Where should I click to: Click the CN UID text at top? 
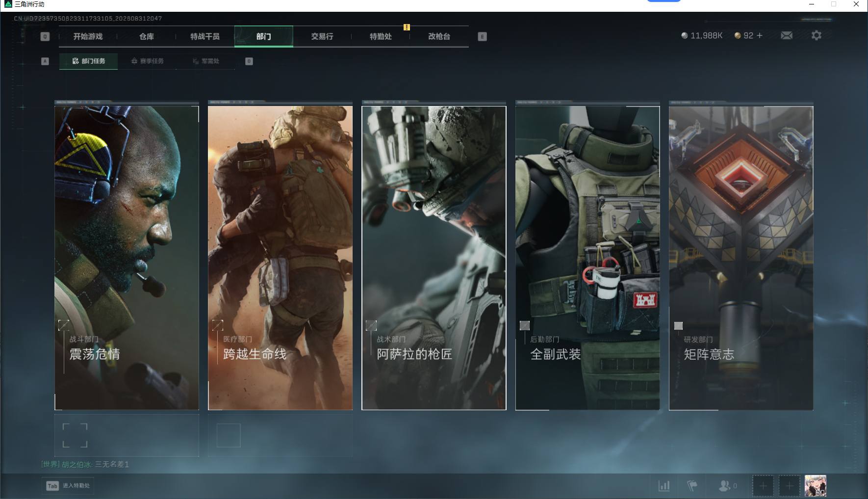point(88,19)
